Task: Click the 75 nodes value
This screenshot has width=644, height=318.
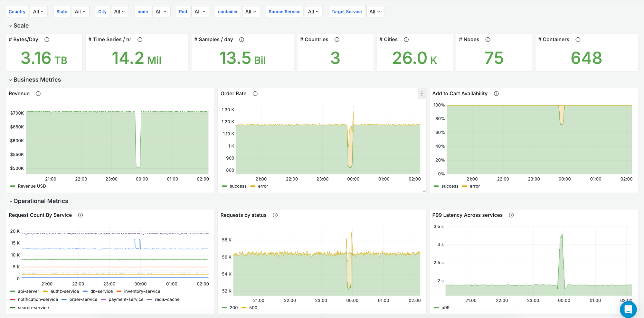Action: click(494, 58)
